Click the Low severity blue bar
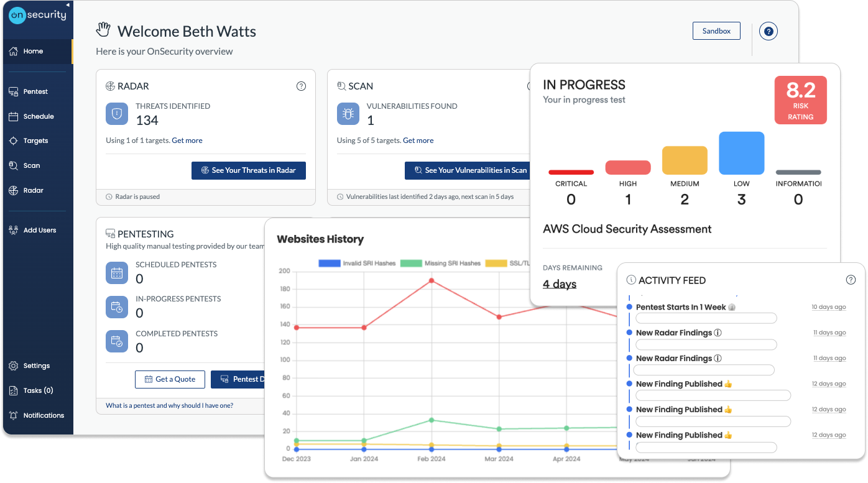 coord(741,153)
